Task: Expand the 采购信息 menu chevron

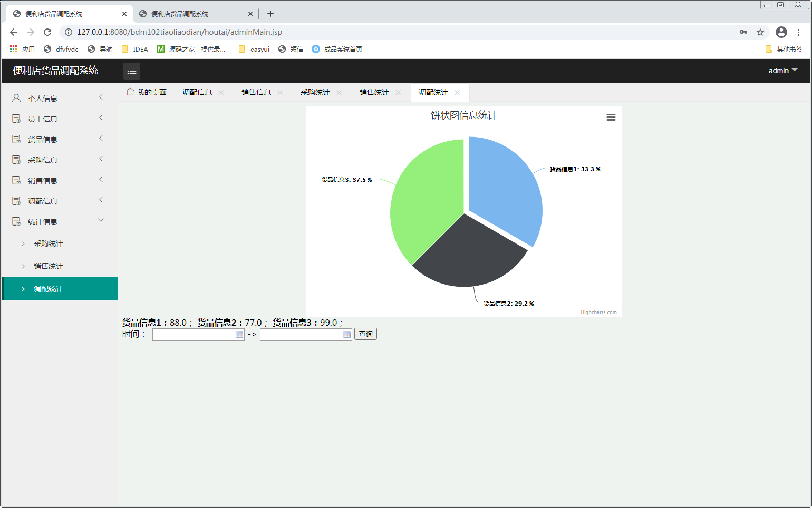Action: [101, 159]
